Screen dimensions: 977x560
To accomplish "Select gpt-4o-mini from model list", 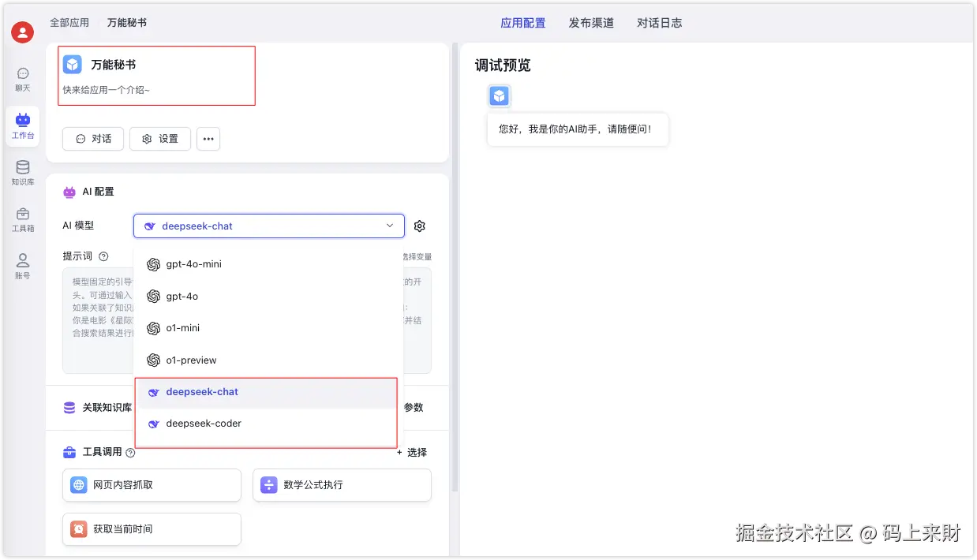I will [269, 264].
